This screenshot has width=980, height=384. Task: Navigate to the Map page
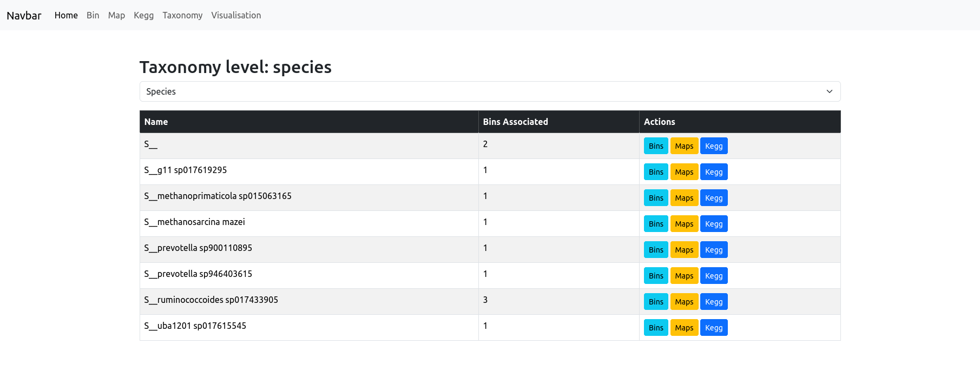click(116, 15)
